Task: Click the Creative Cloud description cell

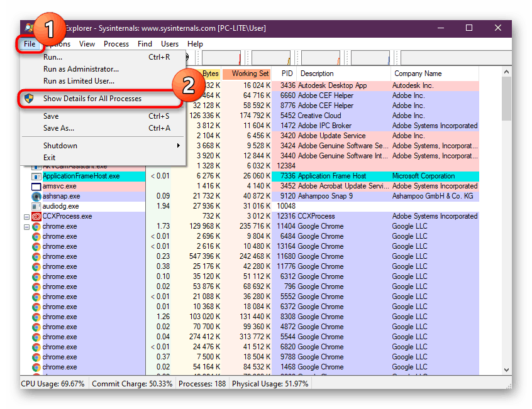Action: pyautogui.click(x=319, y=116)
